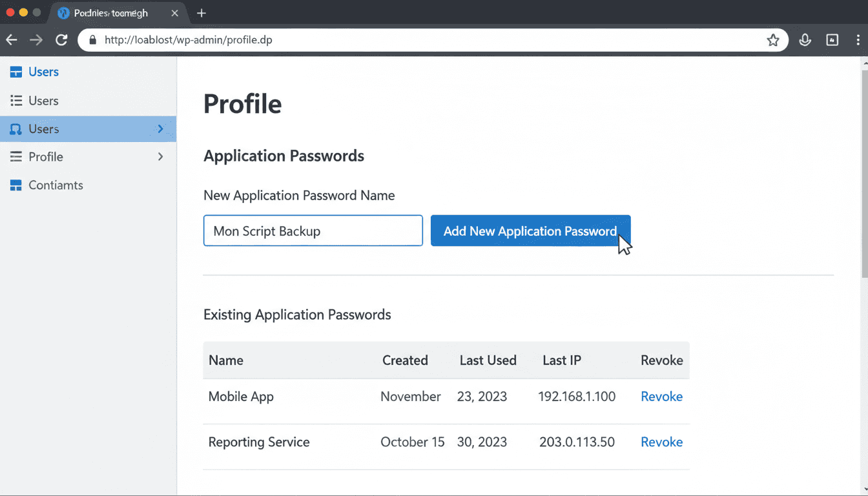Click the Application Passwords section heading
This screenshot has height=496, width=868.
pyautogui.click(x=284, y=156)
